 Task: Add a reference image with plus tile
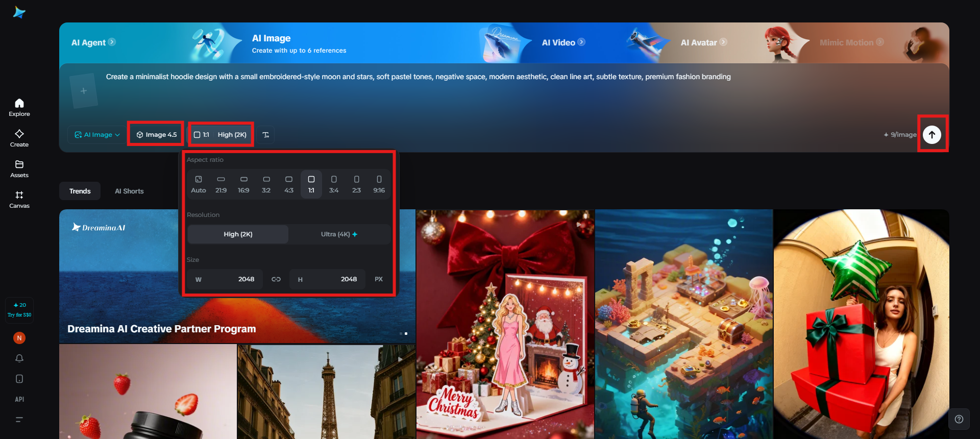pos(84,91)
